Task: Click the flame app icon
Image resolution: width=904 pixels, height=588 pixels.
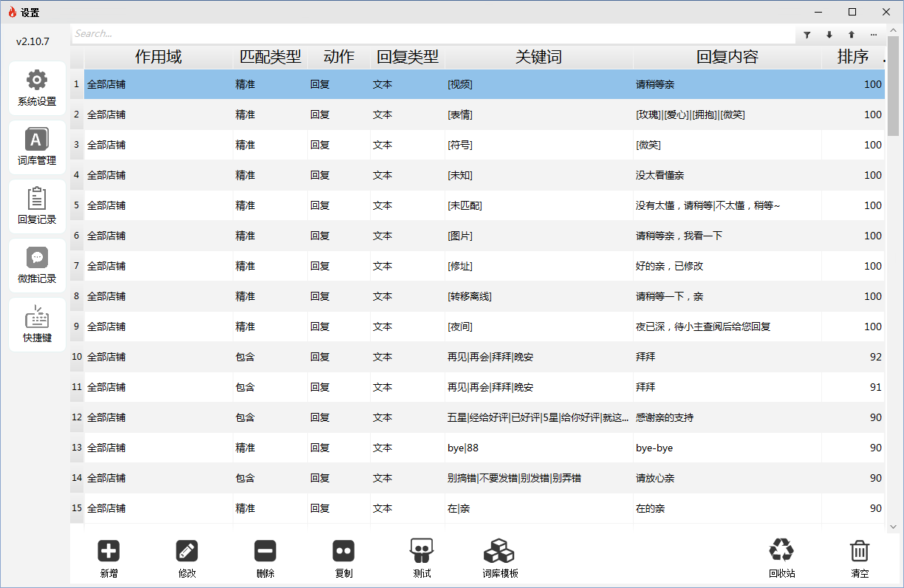Action: [12, 12]
